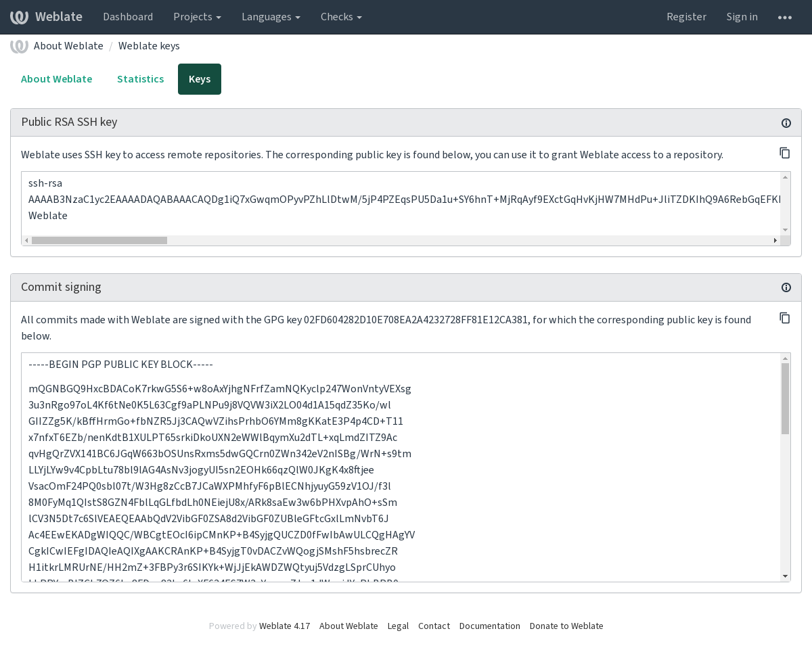
Task: Click PGP line starting with lCV3N5Dt7c6
Action: [x=208, y=519]
